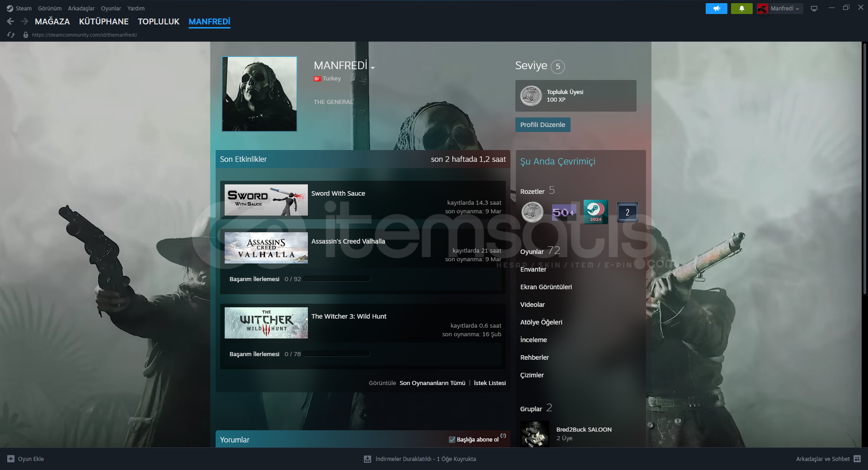Switch to the MANFREDİ profile tab
The height and width of the screenshot is (470, 868).
click(209, 22)
